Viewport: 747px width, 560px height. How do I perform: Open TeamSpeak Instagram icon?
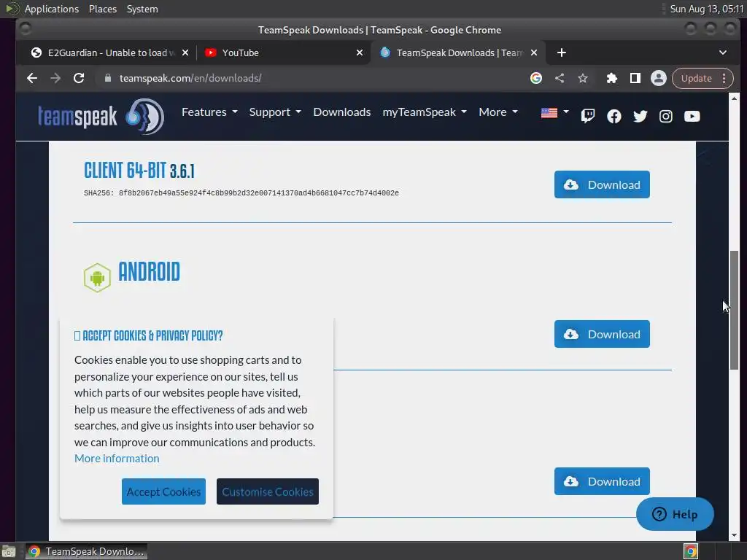665,116
